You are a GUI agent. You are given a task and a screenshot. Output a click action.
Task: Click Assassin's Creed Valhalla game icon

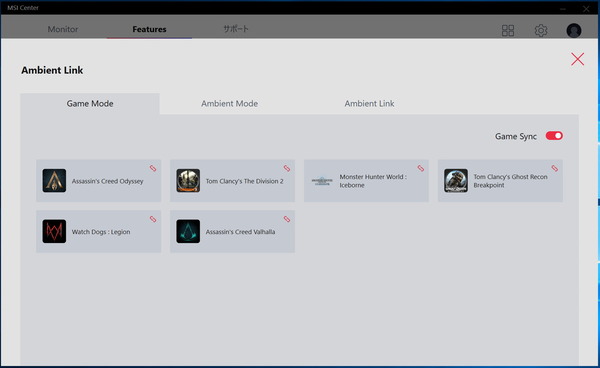[188, 231]
